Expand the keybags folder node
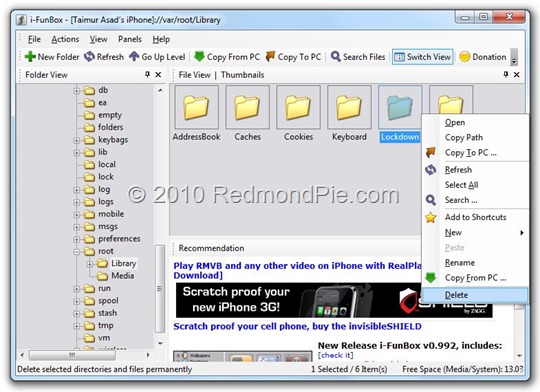This screenshot has height=392, width=540. [76, 140]
